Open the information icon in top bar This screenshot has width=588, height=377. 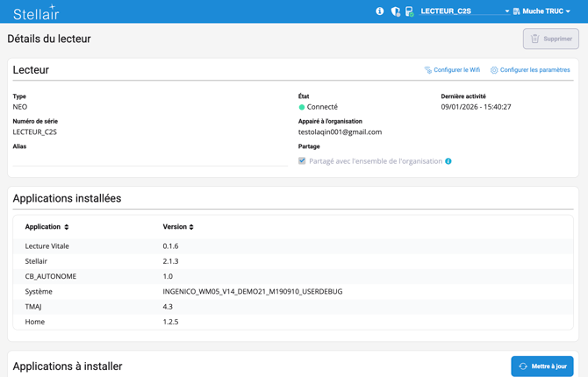(380, 11)
